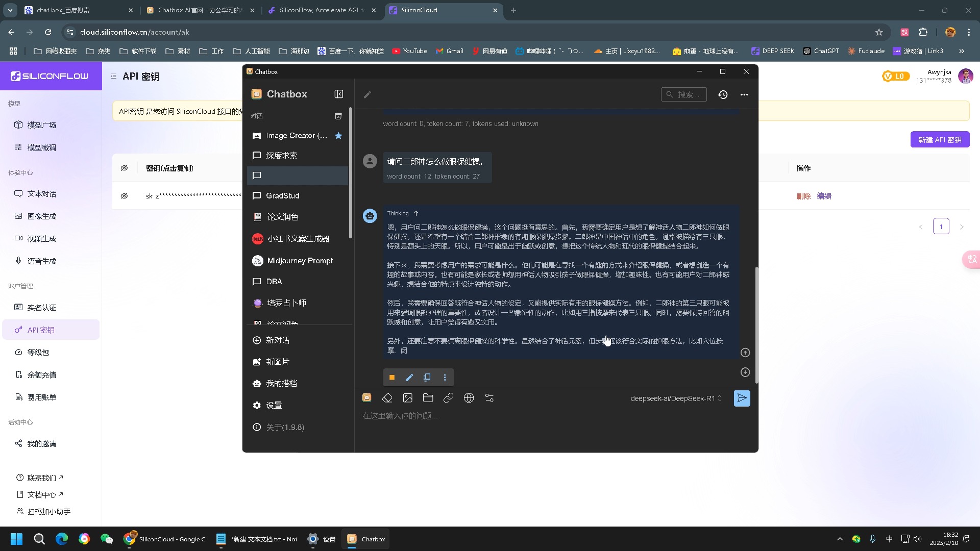The image size is (980, 551).
Task: Enable web browsing via the globe icon
Action: tap(469, 398)
